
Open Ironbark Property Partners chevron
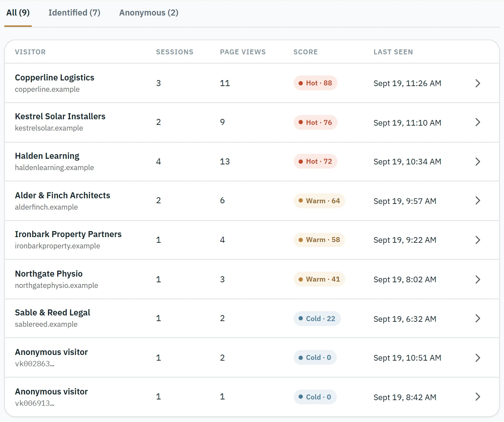(478, 240)
